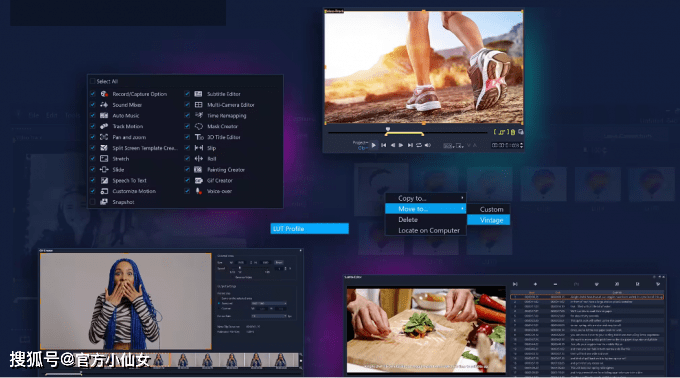The width and height of the screenshot is (680, 378).
Task: Click the Multi-Camera Editor icon
Action: [198, 104]
